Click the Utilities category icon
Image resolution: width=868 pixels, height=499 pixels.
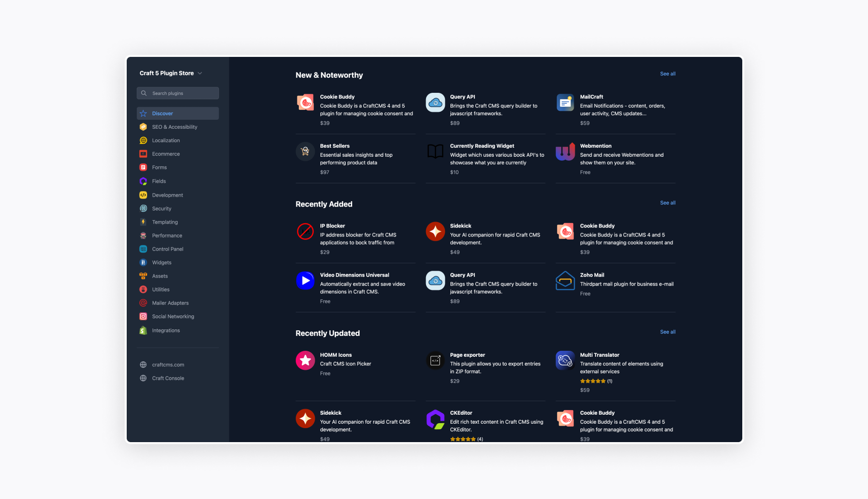click(143, 289)
